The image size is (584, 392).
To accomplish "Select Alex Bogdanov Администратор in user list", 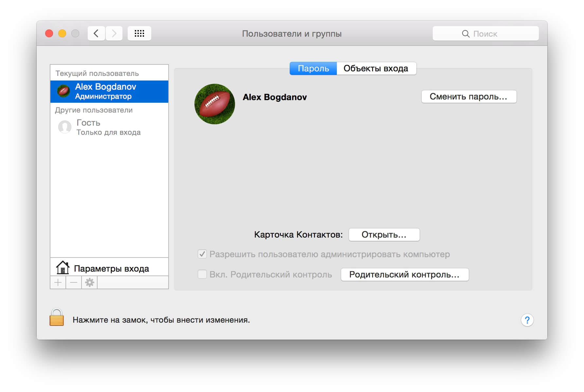I will click(109, 92).
